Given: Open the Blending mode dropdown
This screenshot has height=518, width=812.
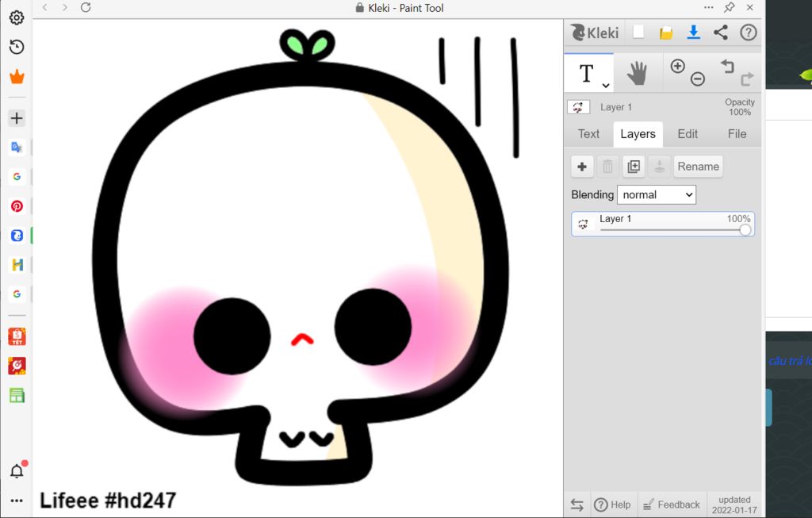Looking at the screenshot, I should click(656, 195).
